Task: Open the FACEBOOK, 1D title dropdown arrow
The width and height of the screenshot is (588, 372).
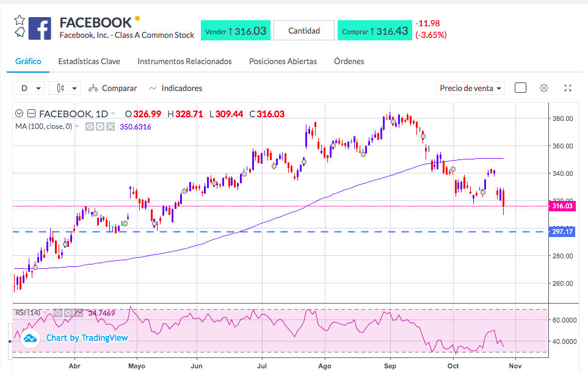Action: pos(113,114)
